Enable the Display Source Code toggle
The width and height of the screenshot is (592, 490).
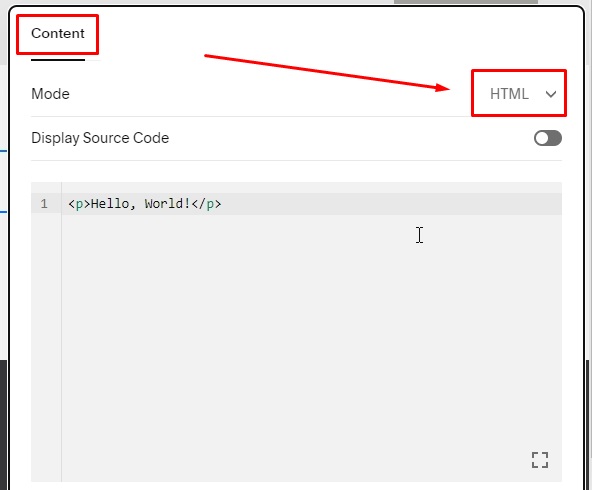pyautogui.click(x=547, y=138)
